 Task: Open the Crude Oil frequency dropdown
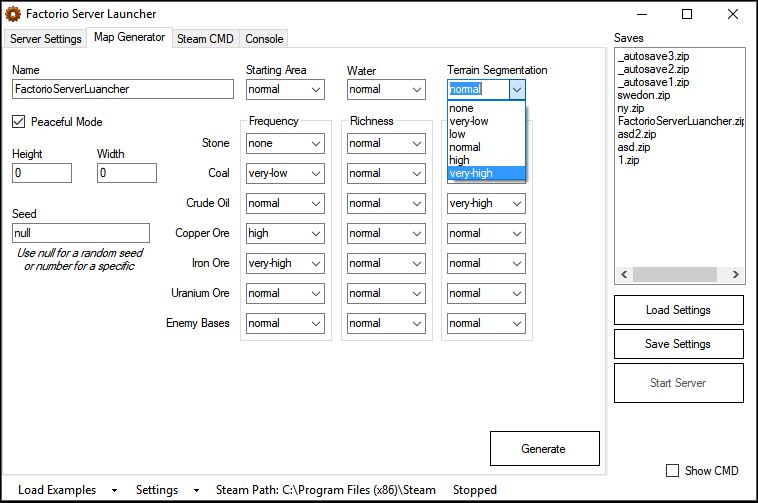[x=285, y=203]
